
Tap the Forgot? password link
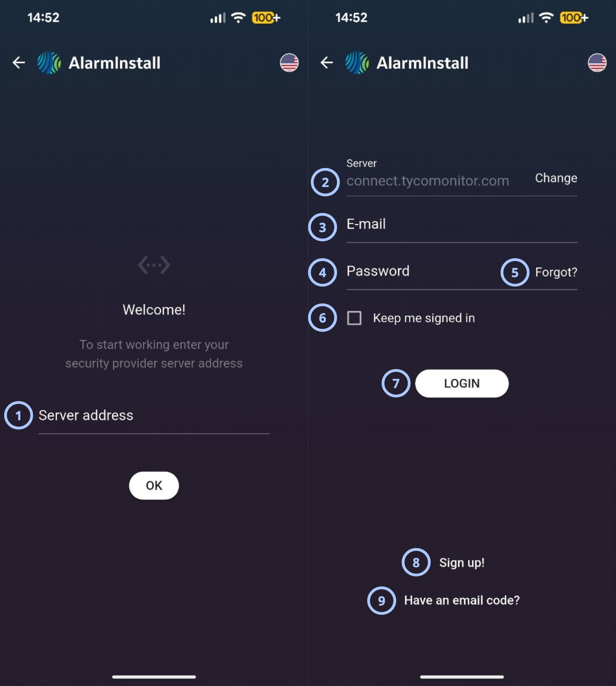pos(556,272)
